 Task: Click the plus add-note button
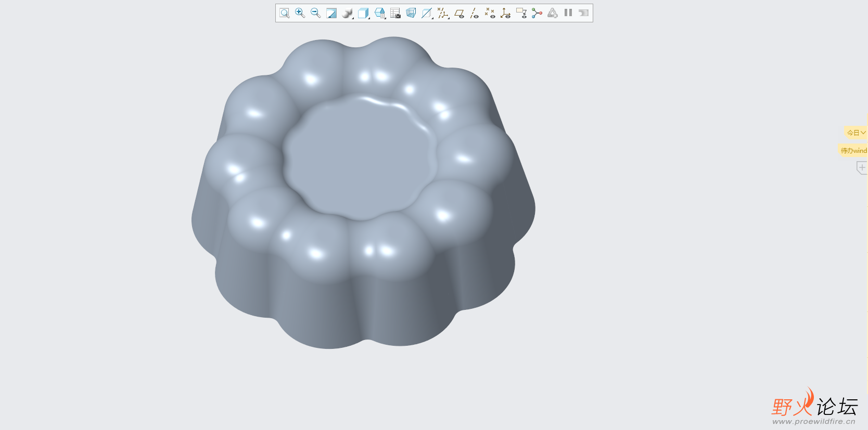862,167
